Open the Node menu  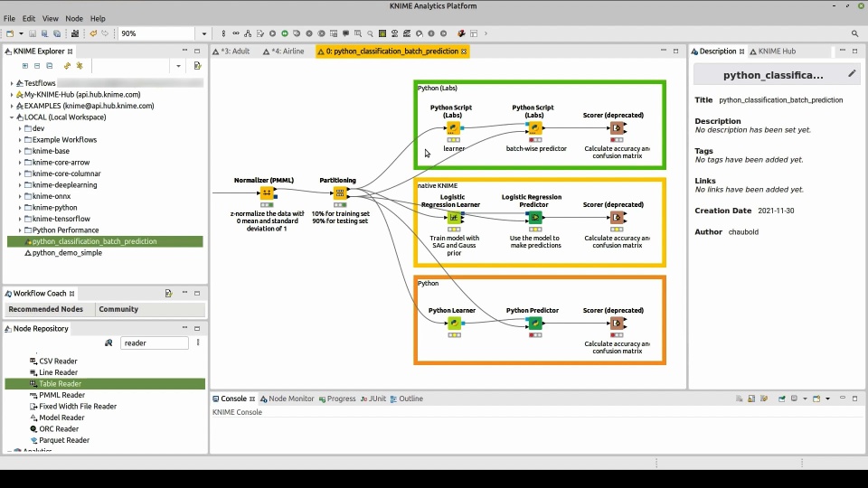tap(73, 18)
